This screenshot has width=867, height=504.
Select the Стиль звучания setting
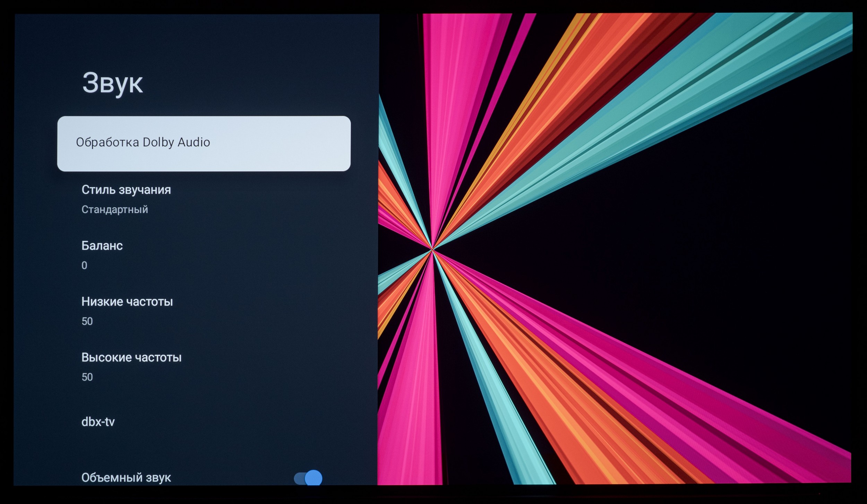(x=126, y=190)
